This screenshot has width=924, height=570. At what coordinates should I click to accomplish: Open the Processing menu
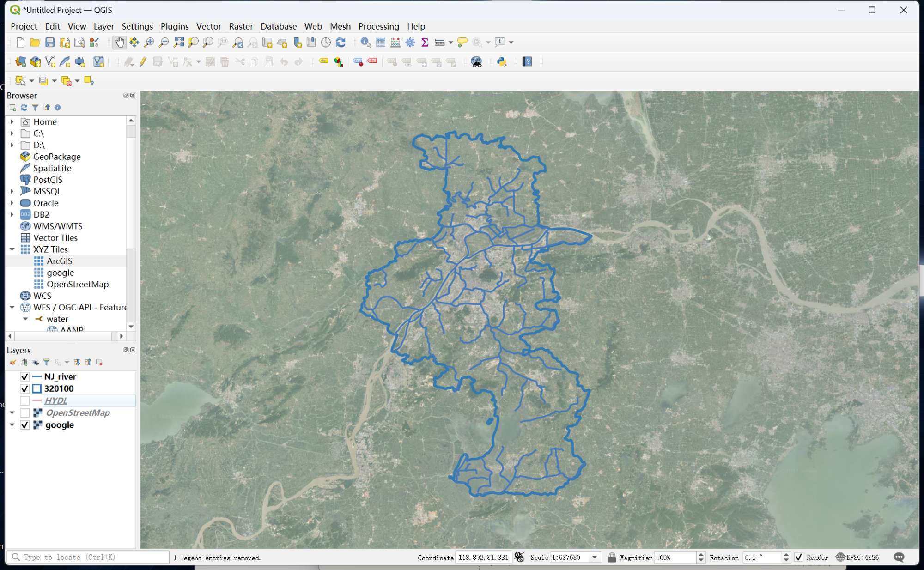point(378,26)
